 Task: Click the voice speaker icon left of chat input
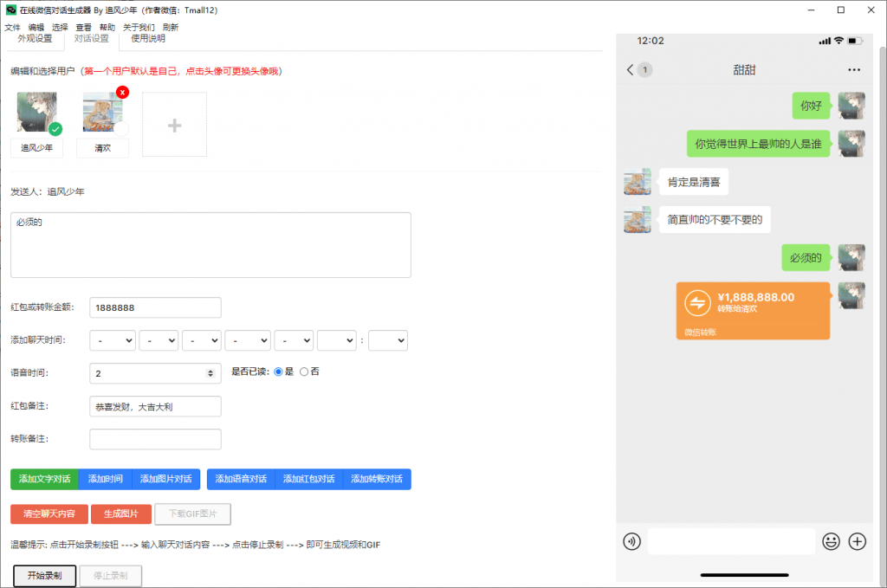click(x=631, y=541)
